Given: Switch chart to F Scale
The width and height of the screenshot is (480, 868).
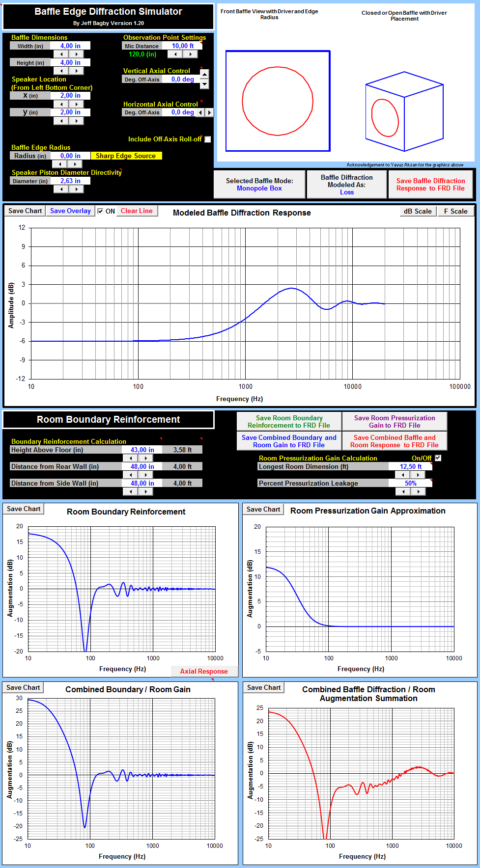Looking at the screenshot, I should 455,211.
